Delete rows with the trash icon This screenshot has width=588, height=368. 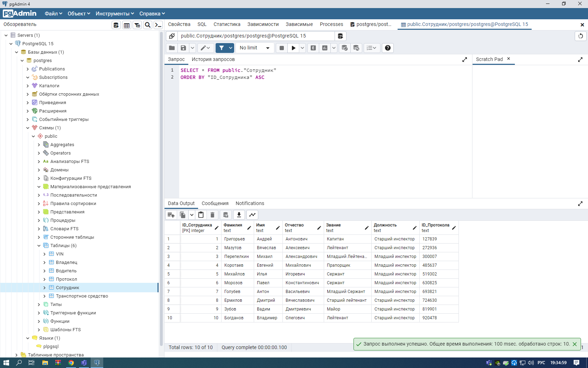point(212,215)
